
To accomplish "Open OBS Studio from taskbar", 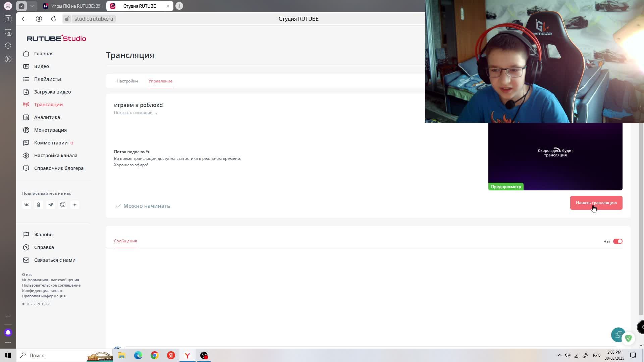I will click(204, 355).
